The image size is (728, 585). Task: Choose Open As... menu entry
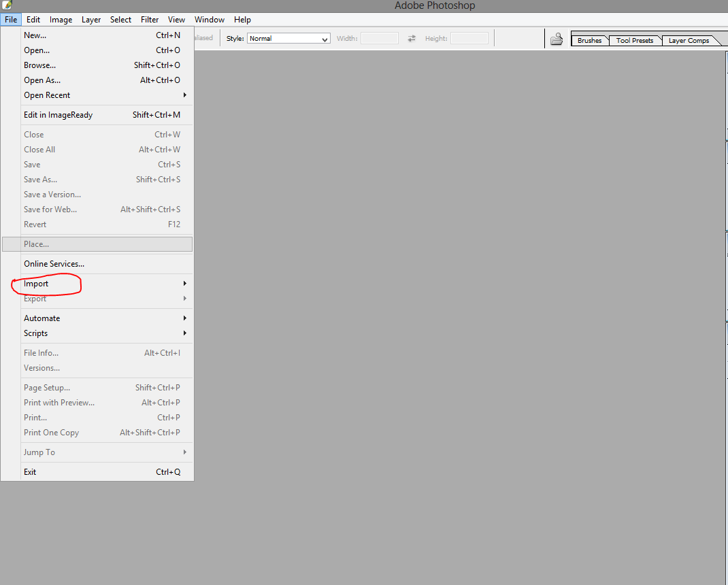coord(97,80)
